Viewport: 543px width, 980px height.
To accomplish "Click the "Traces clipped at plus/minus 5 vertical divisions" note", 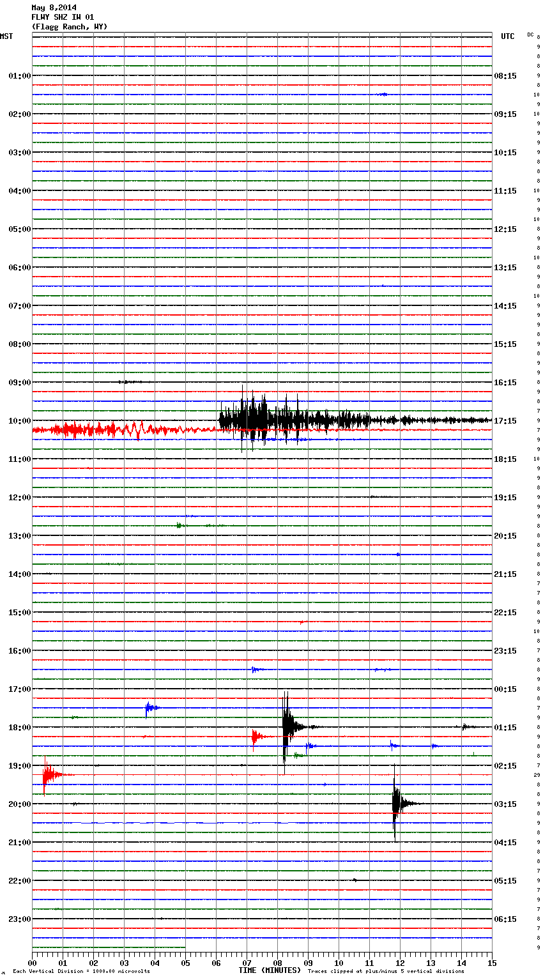I will tap(386, 971).
